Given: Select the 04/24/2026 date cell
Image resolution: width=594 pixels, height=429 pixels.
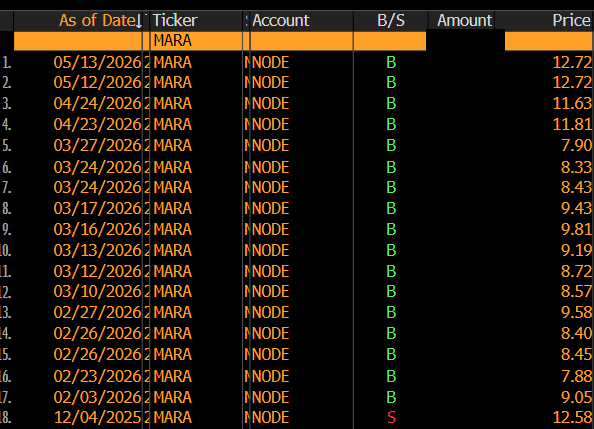Looking at the screenshot, I should 97,103.
